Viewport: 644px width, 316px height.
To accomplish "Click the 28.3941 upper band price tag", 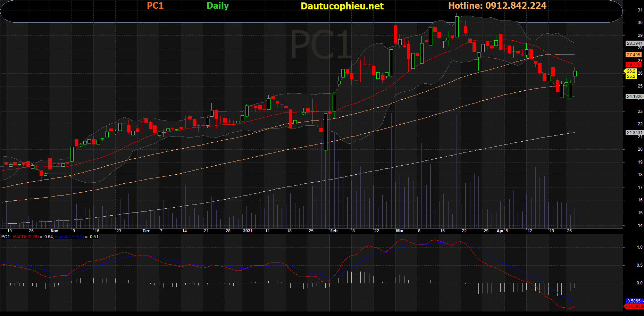I will point(634,43).
